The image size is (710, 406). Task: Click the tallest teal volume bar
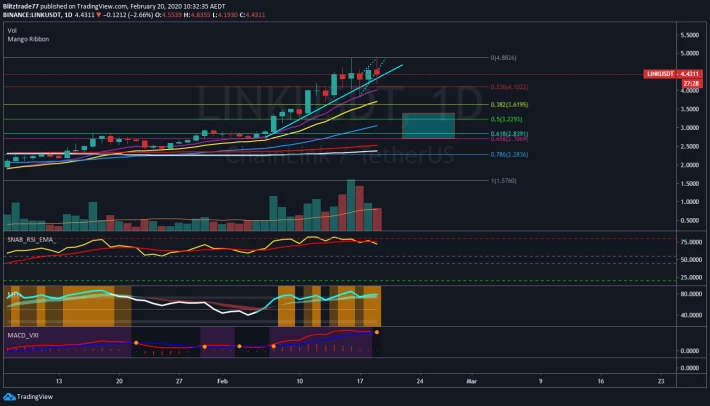pyautogui.click(x=351, y=205)
